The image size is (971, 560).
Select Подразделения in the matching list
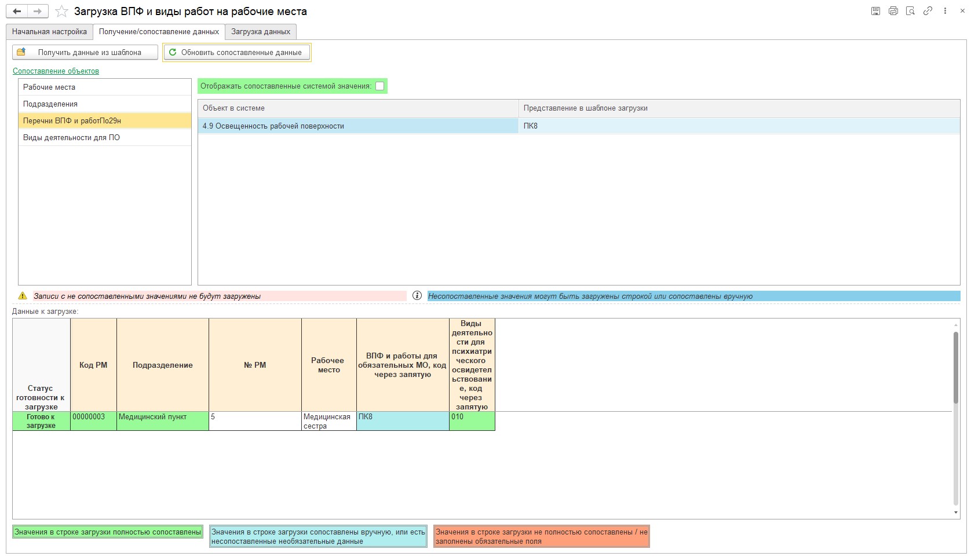50,104
